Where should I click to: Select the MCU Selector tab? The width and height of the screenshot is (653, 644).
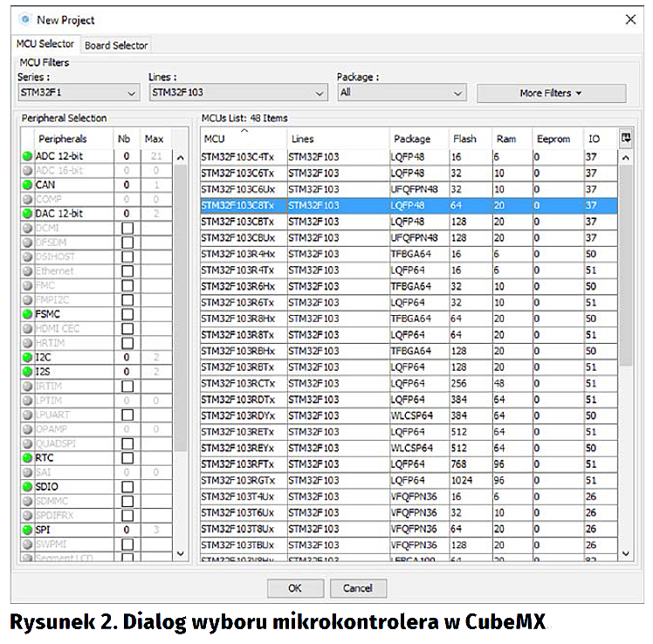[45, 45]
